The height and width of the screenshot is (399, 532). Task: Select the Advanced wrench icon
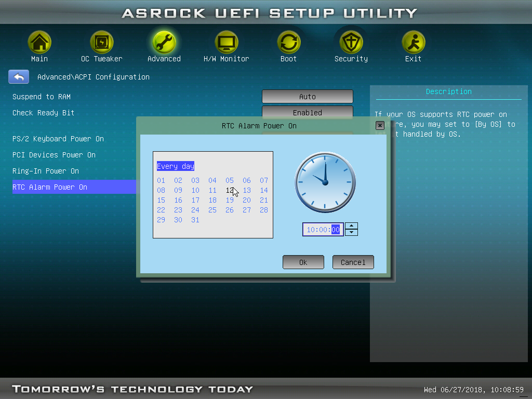click(x=164, y=43)
